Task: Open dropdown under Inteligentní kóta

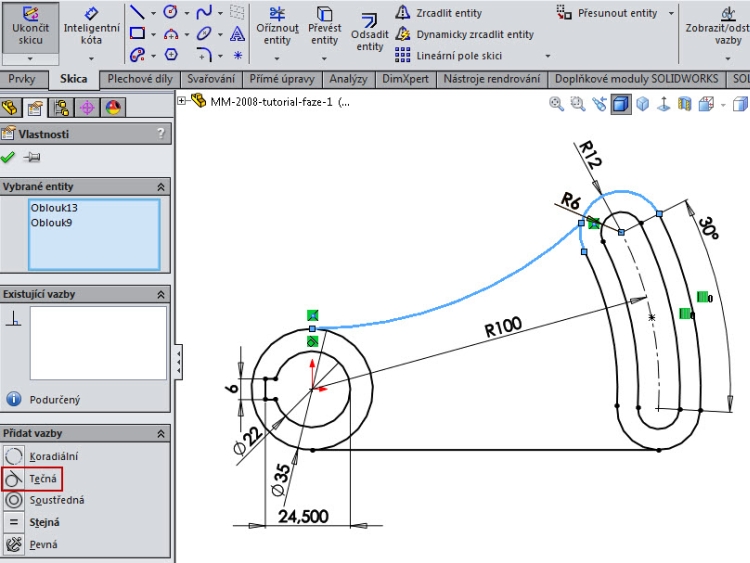Action: 91,59
